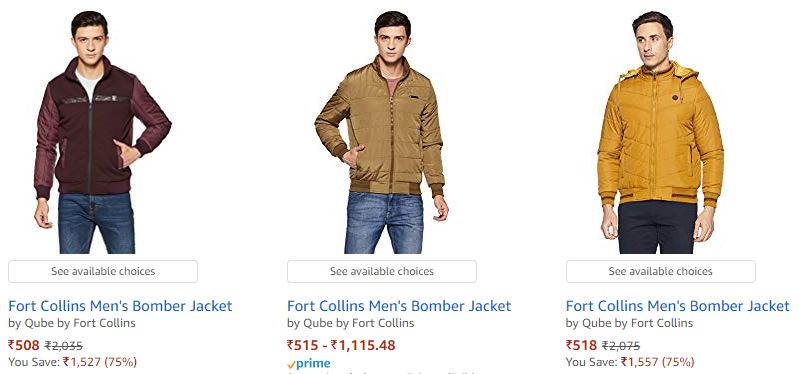Click the struck-through ₹2,075 original price
This screenshot has height=374, width=811.
point(621,346)
